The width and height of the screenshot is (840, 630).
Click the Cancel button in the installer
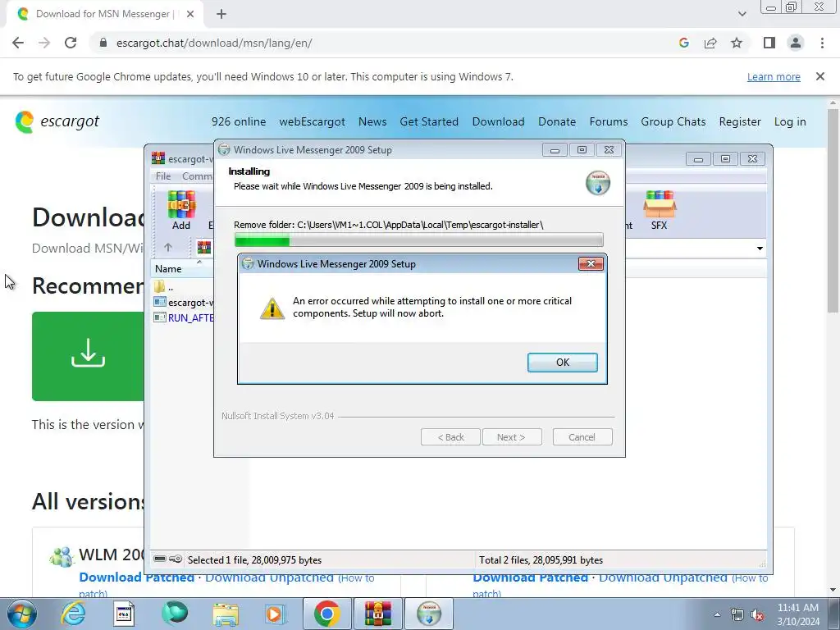pos(582,437)
